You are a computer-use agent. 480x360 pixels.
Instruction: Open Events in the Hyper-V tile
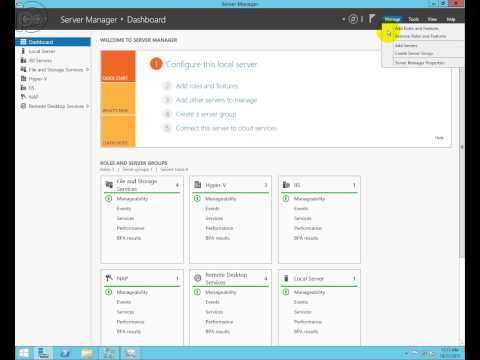pos(212,208)
